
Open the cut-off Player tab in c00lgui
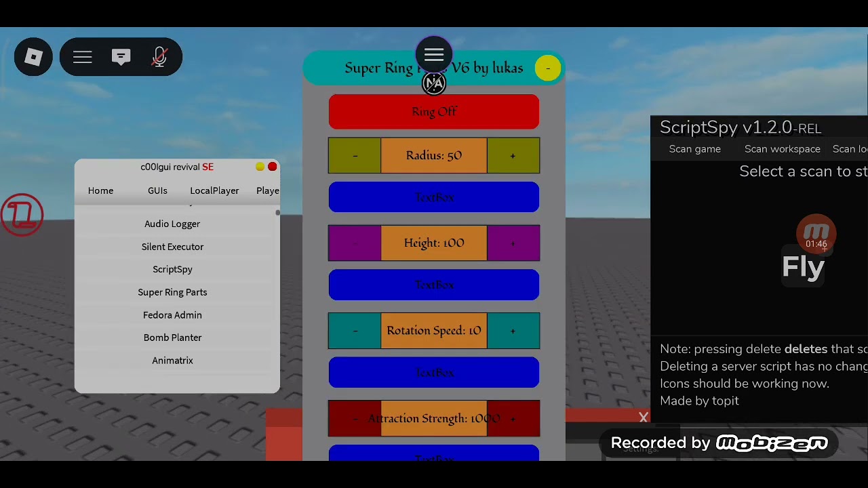(268, 190)
